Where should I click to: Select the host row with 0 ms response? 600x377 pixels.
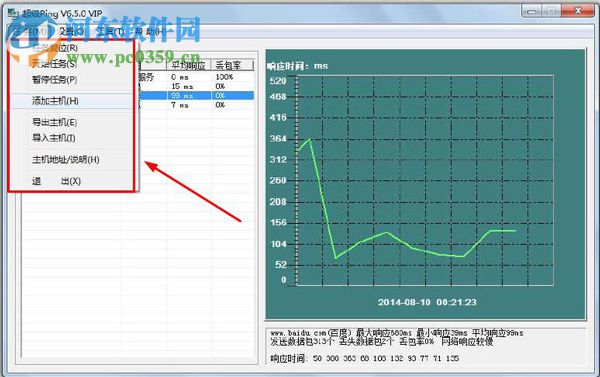point(195,77)
